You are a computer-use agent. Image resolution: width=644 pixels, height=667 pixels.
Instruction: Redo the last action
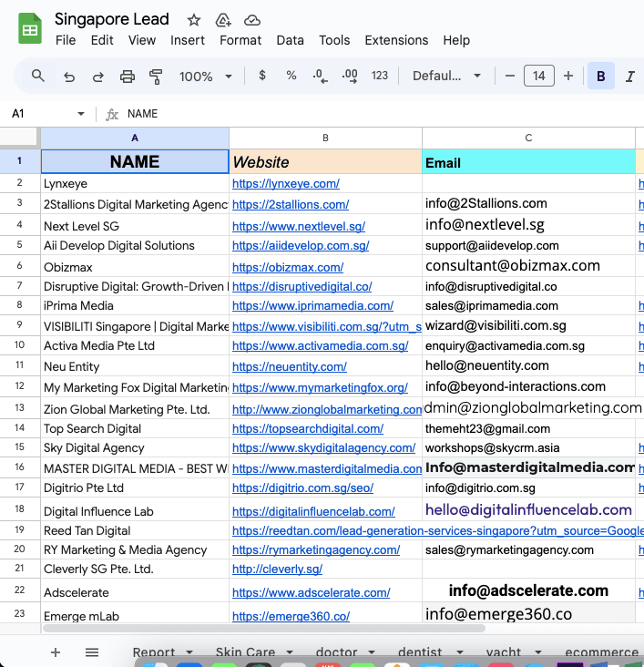pos(98,77)
